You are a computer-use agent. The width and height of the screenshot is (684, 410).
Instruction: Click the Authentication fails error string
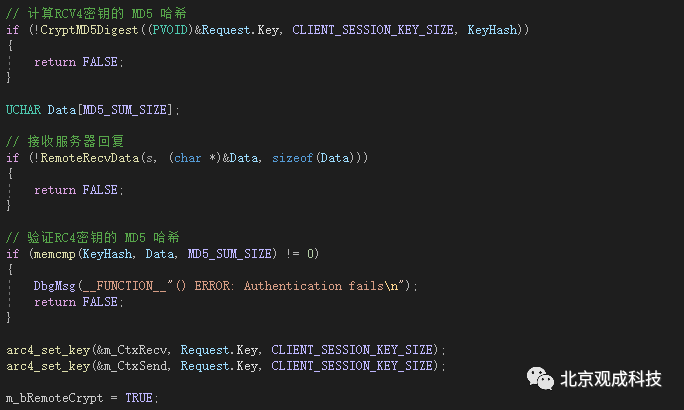click(x=313, y=286)
